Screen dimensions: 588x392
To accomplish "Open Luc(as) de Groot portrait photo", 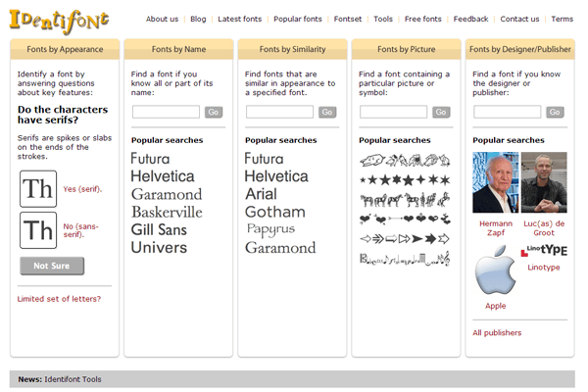I will [544, 182].
